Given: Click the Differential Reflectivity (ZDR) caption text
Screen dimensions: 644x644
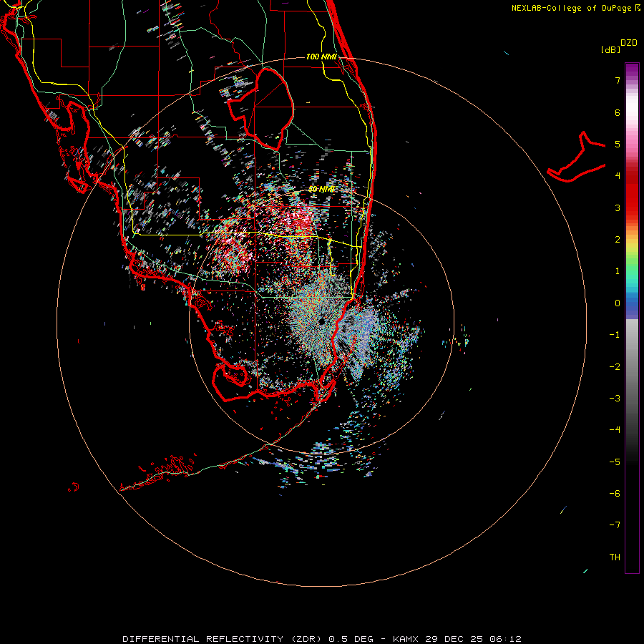Looking at the screenshot, I should [x=223, y=639].
